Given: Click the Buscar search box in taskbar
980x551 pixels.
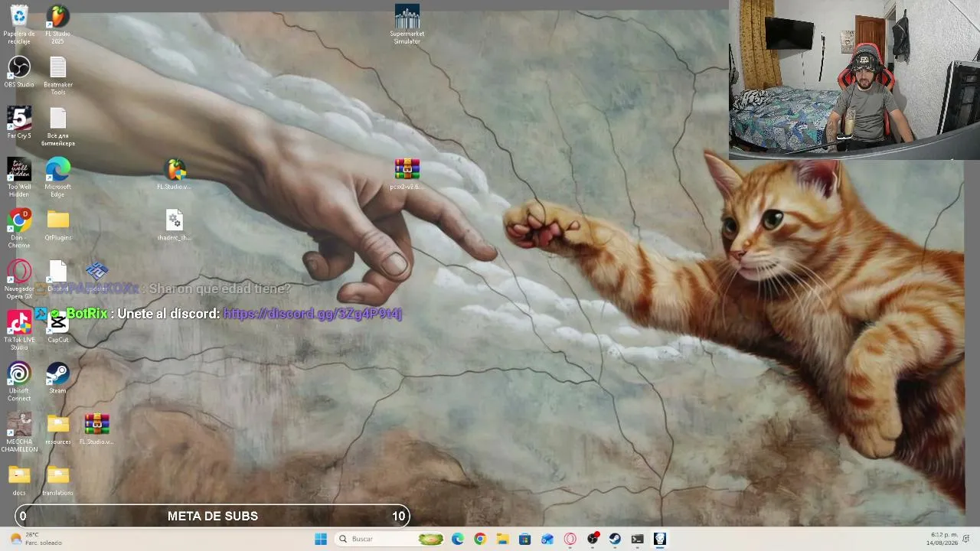Looking at the screenshot, I should tap(390, 539).
